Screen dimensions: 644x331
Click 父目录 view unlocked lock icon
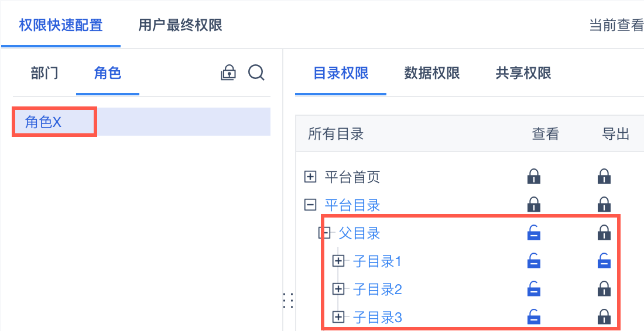tap(533, 233)
